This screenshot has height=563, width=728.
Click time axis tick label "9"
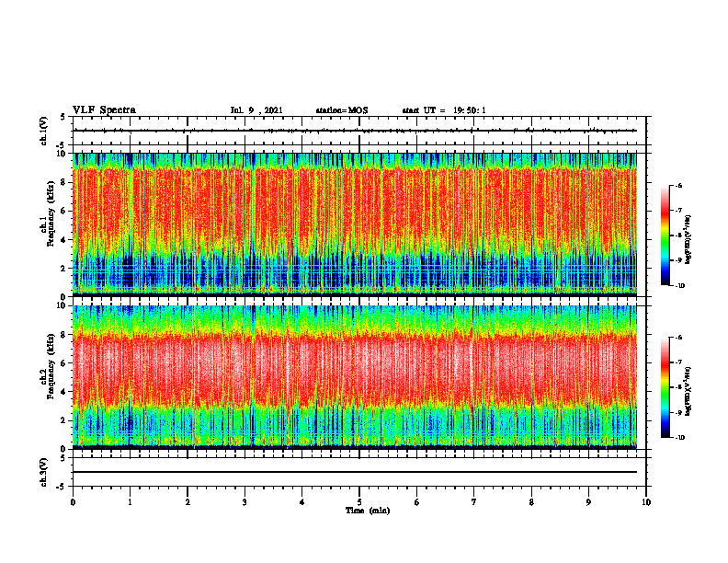click(588, 502)
